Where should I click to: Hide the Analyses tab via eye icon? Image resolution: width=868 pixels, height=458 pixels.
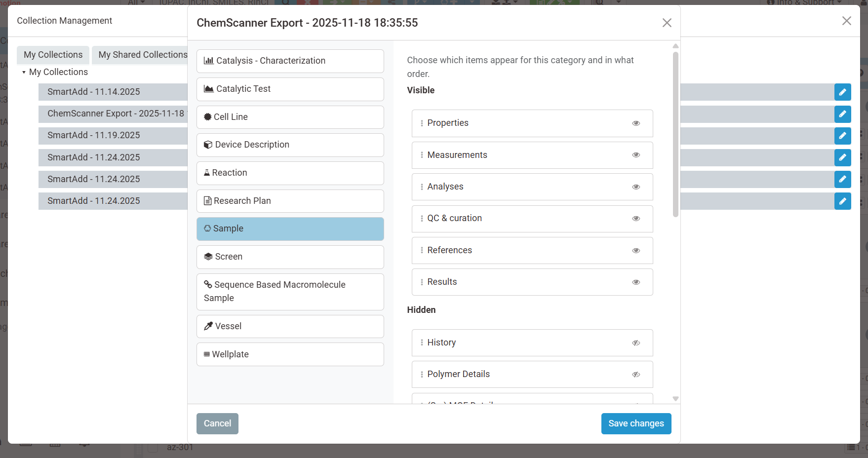point(636,187)
